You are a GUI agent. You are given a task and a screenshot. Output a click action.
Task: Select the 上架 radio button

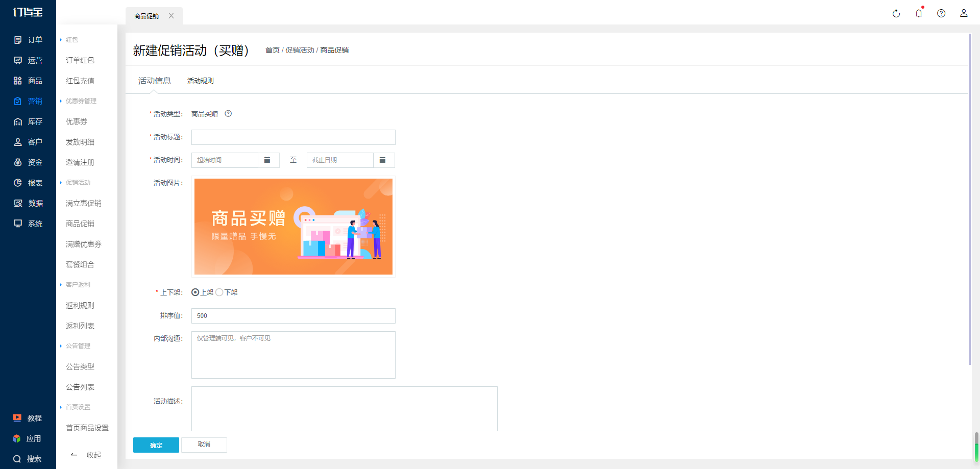[x=195, y=292]
